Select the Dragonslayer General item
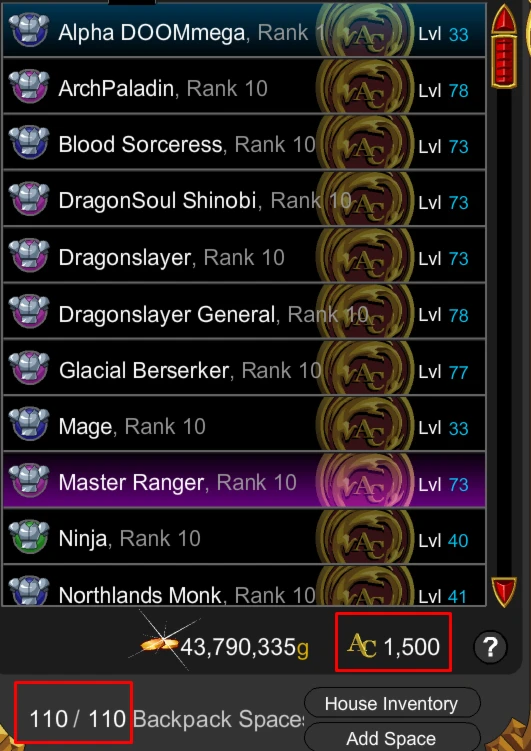 (x=244, y=311)
